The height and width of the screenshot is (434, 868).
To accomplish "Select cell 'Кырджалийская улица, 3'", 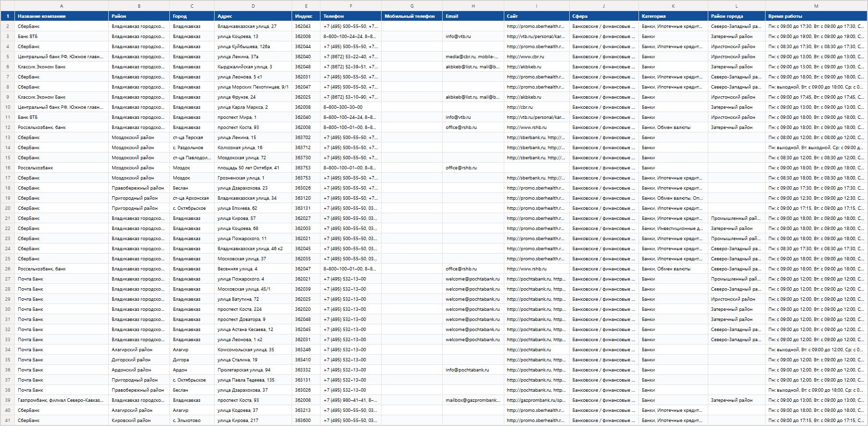I will [253, 67].
